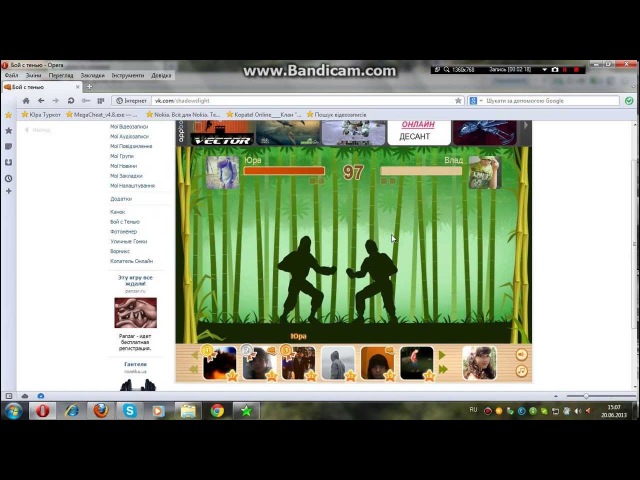The width and height of the screenshot is (640, 480).
Task: Open the Перегляд menu
Action: [x=61, y=76]
